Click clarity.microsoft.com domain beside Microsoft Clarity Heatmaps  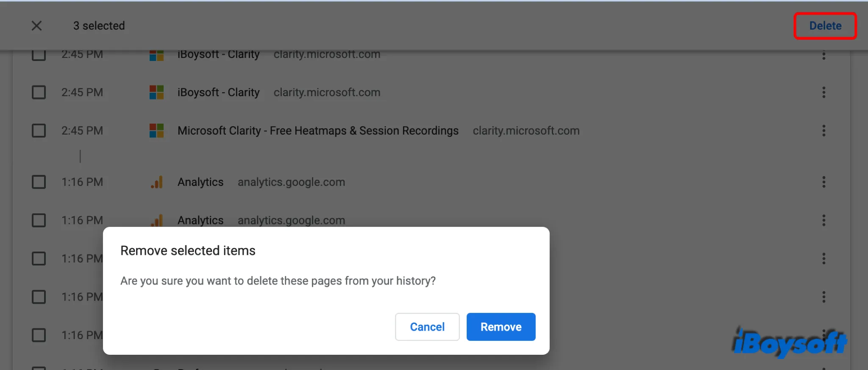click(526, 130)
